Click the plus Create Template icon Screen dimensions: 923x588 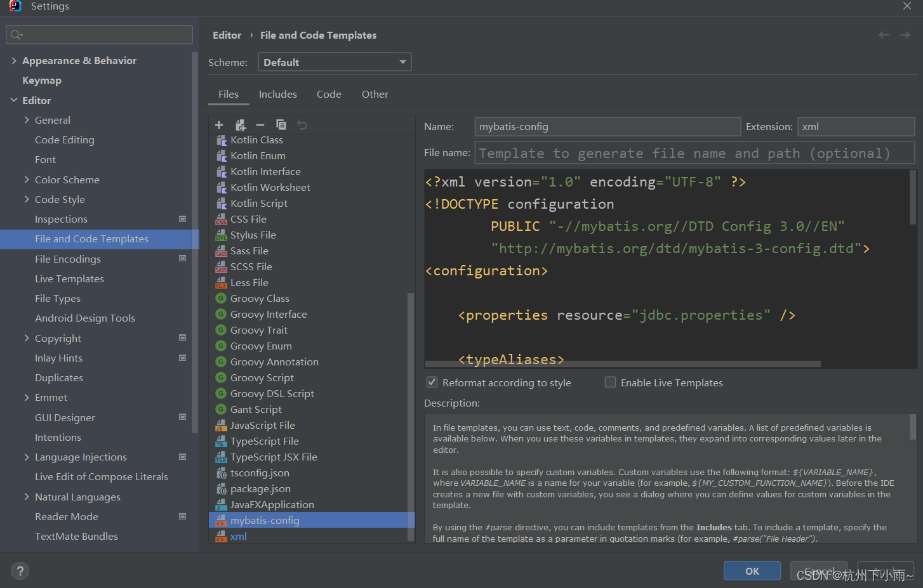[x=219, y=125]
